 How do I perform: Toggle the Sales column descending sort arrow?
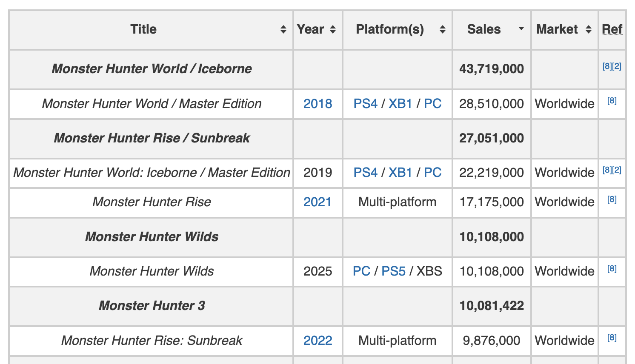click(x=521, y=29)
